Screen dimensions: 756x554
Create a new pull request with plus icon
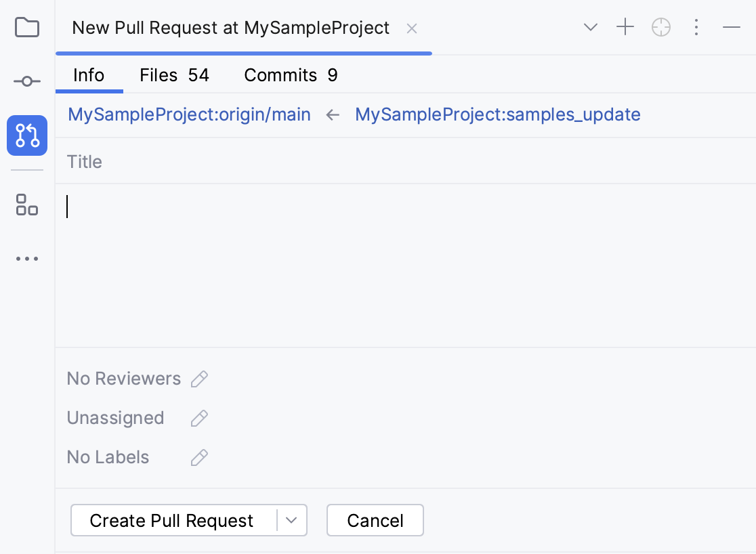[x=625, y=27]
